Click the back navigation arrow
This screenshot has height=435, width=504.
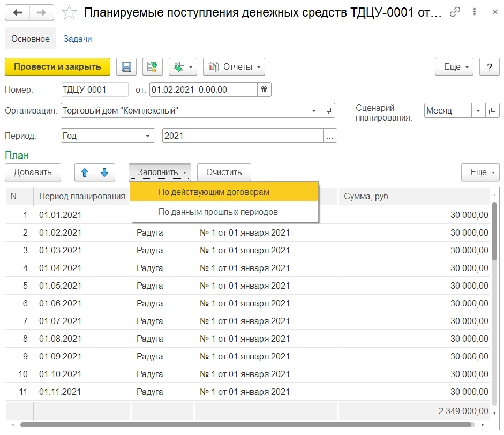tap(17, 12)
